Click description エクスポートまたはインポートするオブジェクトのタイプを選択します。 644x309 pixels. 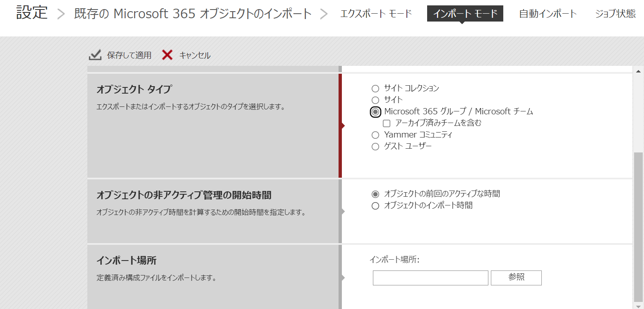coord(191,107)
